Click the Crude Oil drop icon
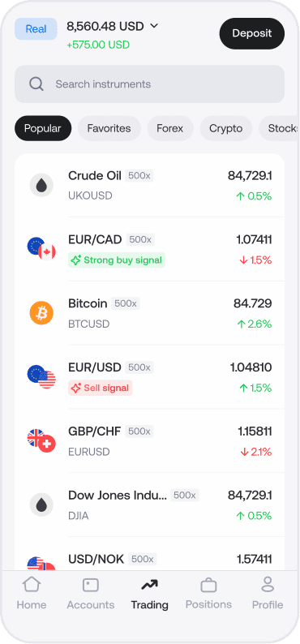This screenshot has height=644, width=300. click(41, 185)
